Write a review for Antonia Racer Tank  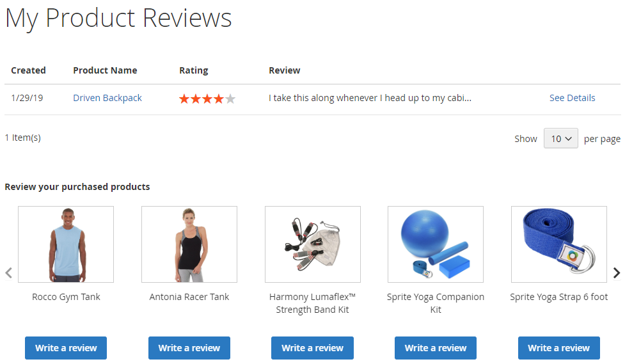(189, 348)
